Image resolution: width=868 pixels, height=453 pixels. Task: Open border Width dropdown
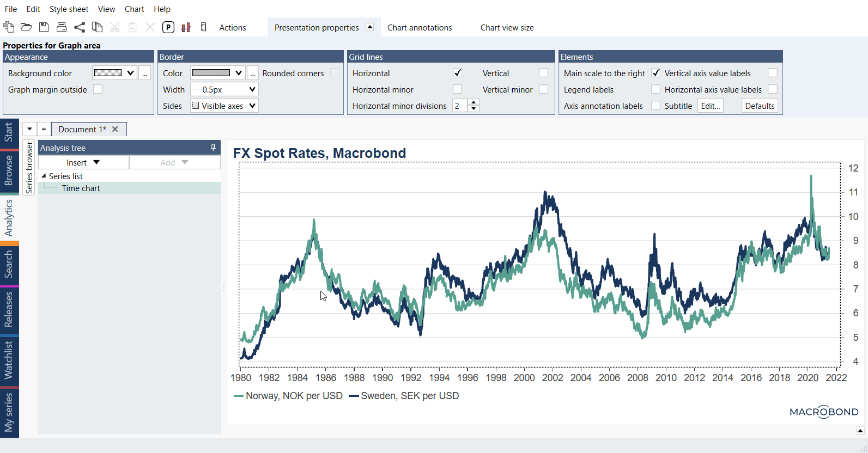(224, 89)
